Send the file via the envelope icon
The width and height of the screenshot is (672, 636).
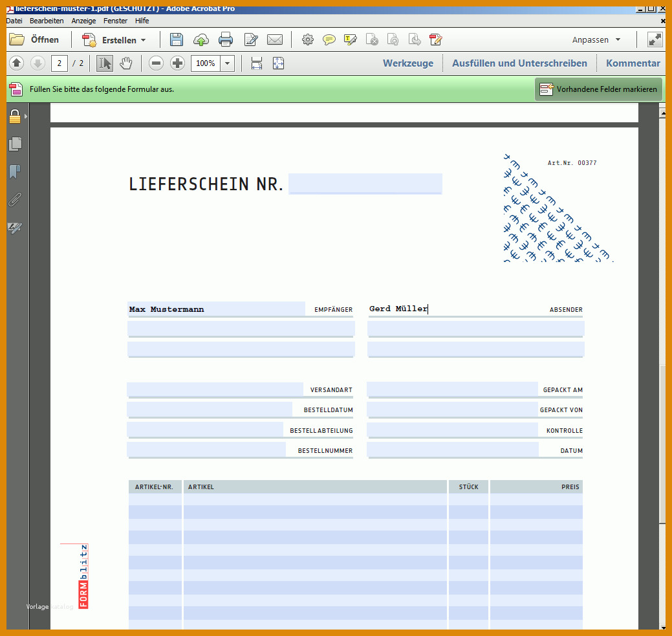(275, 39)
